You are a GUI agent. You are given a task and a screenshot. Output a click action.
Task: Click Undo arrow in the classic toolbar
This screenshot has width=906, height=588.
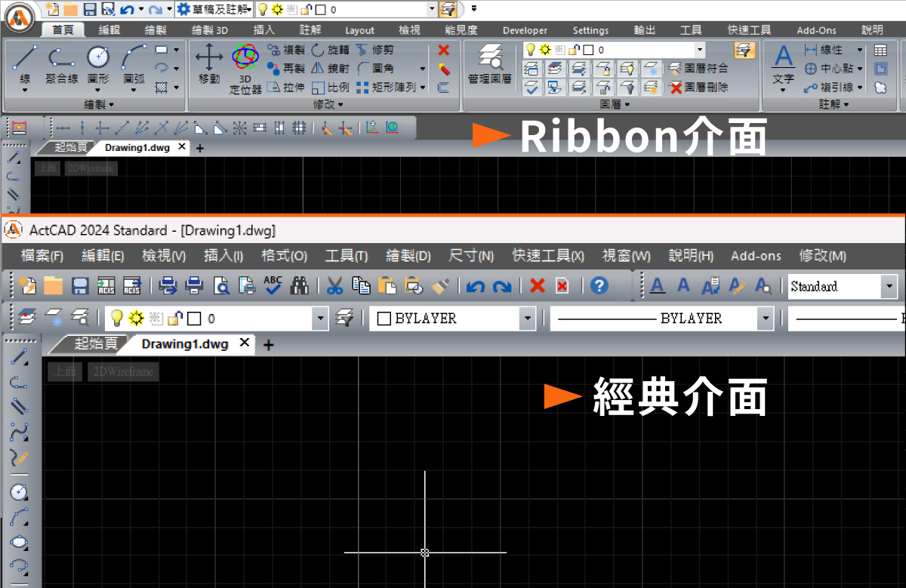475,286
